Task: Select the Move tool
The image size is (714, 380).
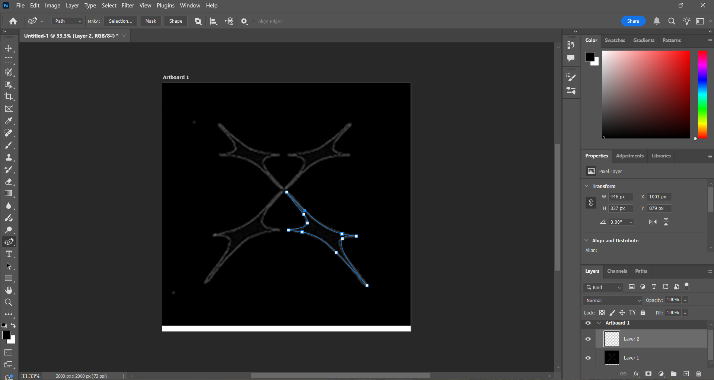Action: click(x=9, y=48)
